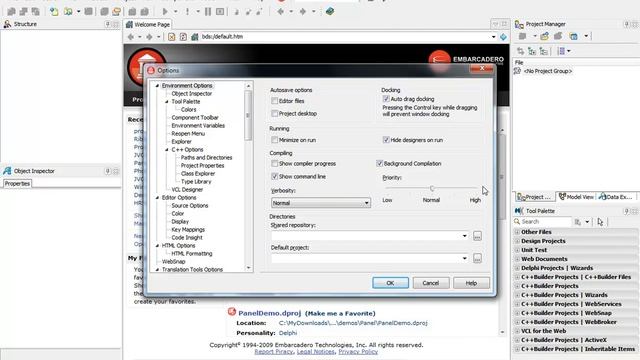Enable the Editor files autosave checkbox
Image resolution: width=640 pixels, height=360 pixels.
[275, 100]
